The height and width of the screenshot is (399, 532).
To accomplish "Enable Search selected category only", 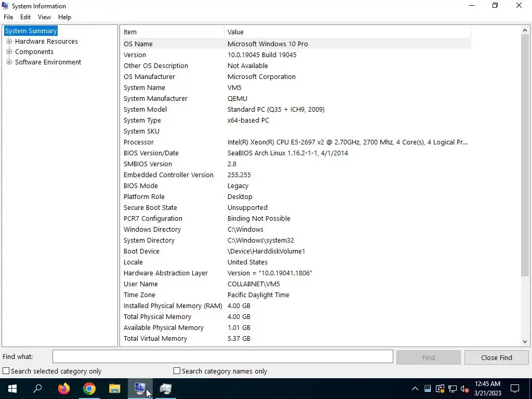I will pyautogui.click(x=6, y=371).
